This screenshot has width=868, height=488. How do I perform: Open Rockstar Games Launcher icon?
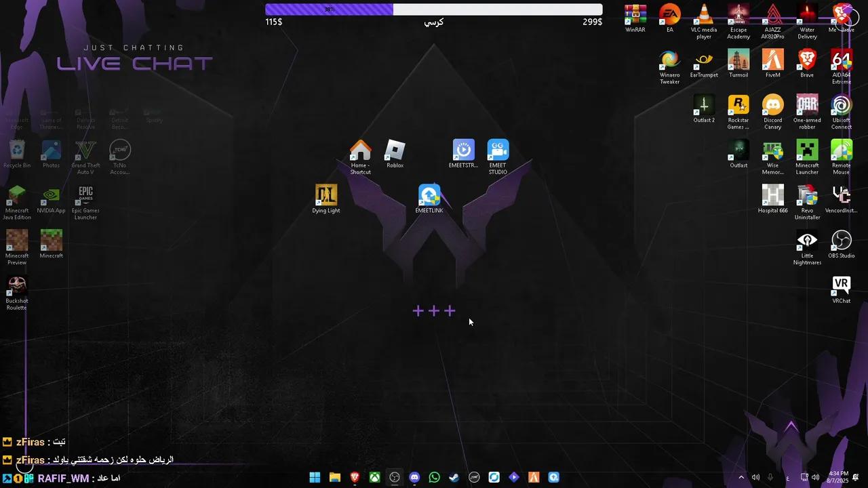pos(738,112)
